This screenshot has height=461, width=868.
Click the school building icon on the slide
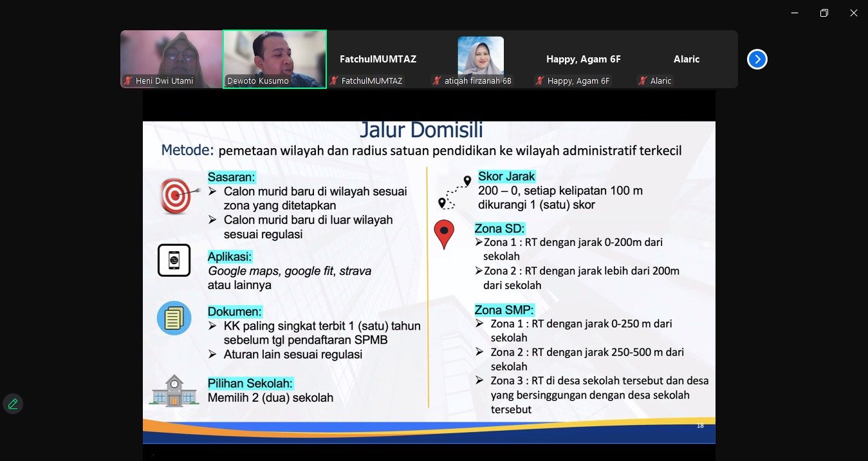(174, 391)
